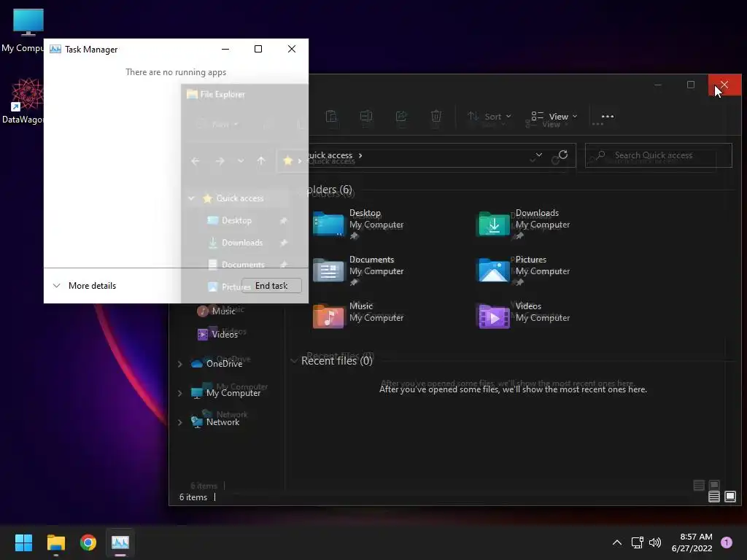Image resolution: width=747 pixels, height=560 pixels.
Task: Show hidden tray icons
Action: pos(617,542)
